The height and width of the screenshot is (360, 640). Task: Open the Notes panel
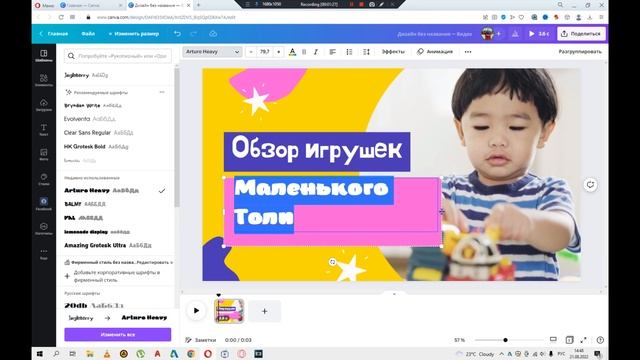(201, 340)
